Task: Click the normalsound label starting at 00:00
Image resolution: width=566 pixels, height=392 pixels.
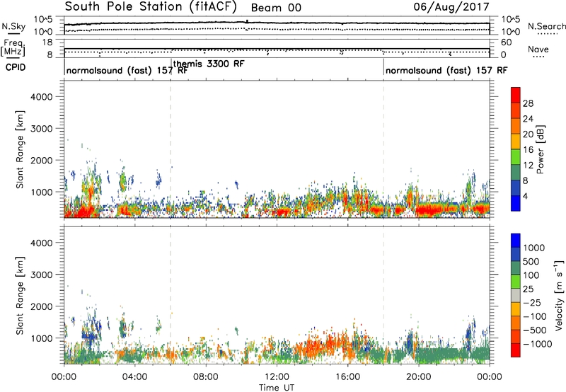Action: coord(127,70)
